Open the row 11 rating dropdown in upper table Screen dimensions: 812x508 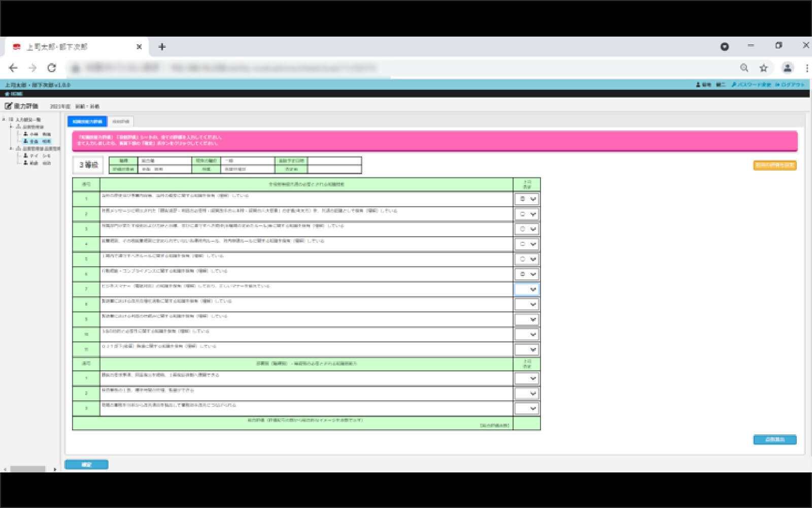(527, 350)
